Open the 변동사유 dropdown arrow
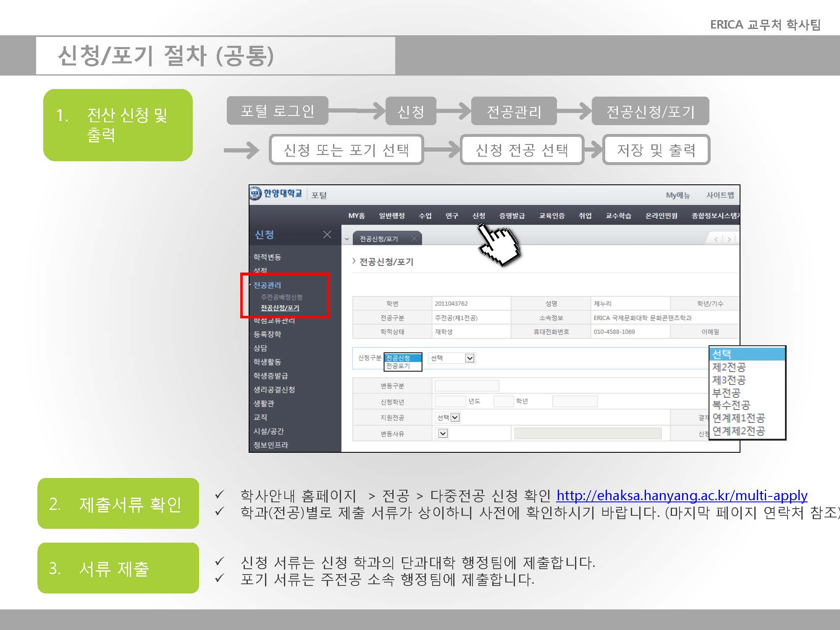This screenshot has height=630, width=840. (x=443, y=433)
